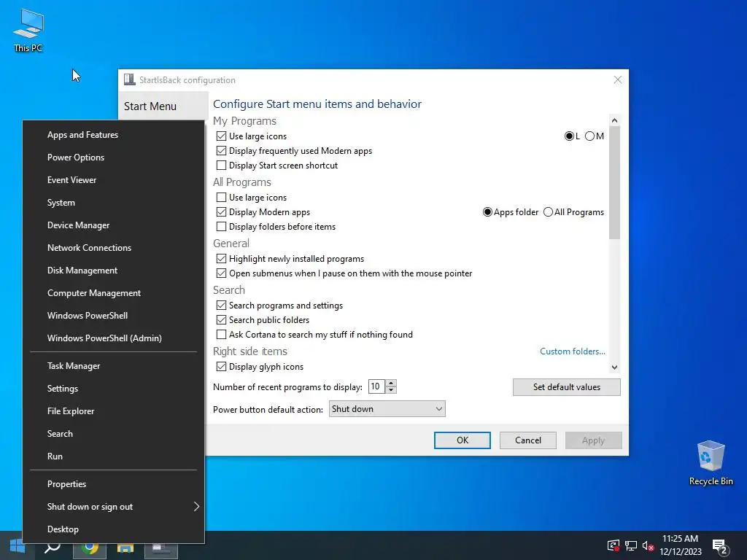Enable Display Start screen shortcut
747x560 pixels.
click(221, 166)
